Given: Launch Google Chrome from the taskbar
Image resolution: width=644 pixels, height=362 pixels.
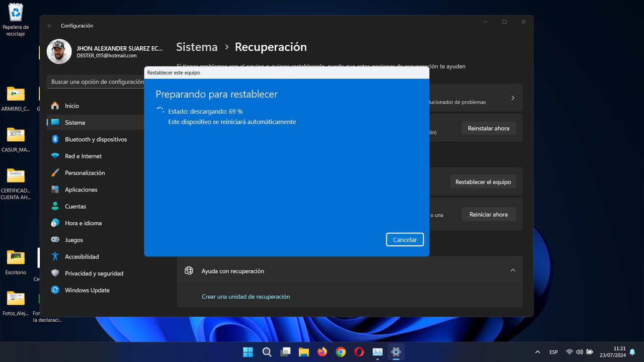Looking at the screenshot, I should point(341,352).
